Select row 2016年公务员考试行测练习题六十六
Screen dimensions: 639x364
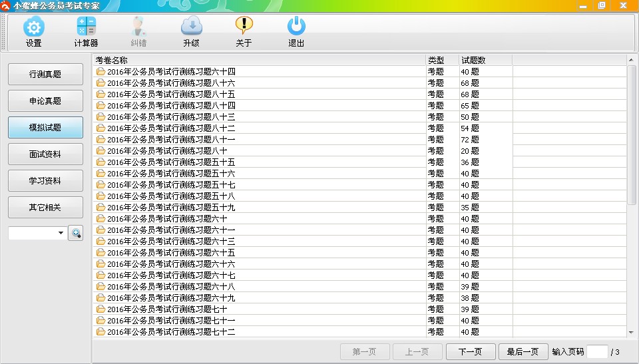coord(360,264)
